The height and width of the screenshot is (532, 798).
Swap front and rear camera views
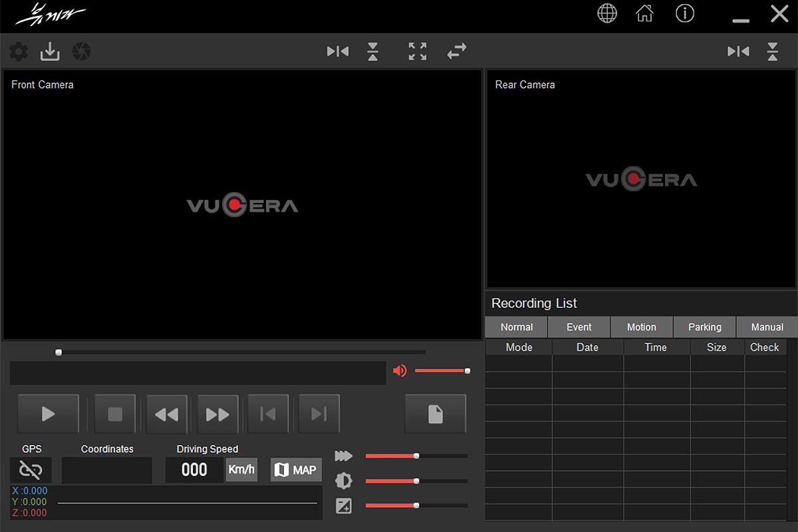(457, 52)
